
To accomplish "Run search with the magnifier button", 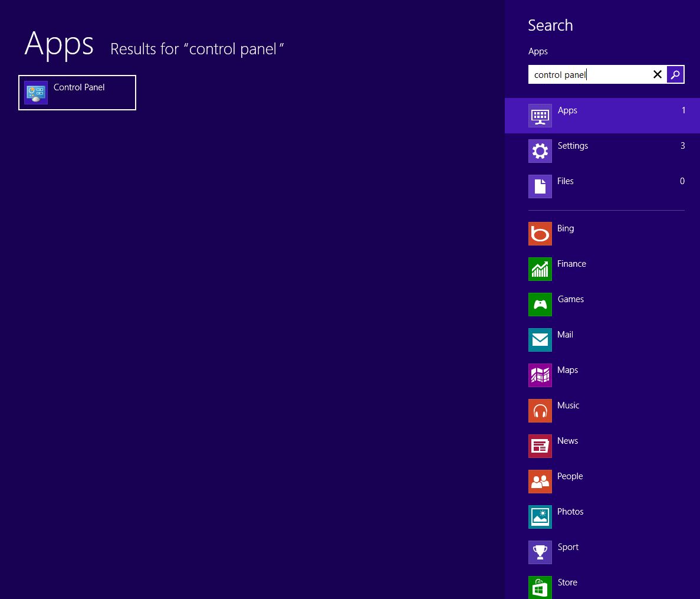I will 675,74.
